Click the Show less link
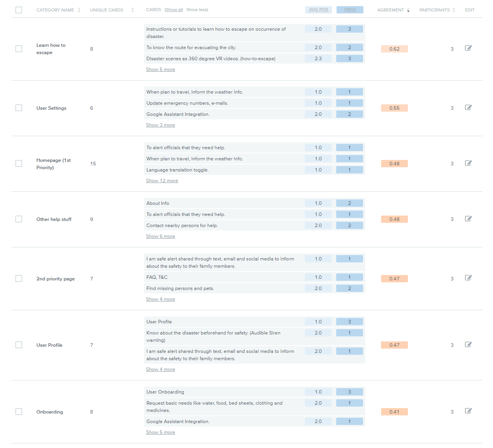Viewport: 493px width, 448px height. coord(197,10)
